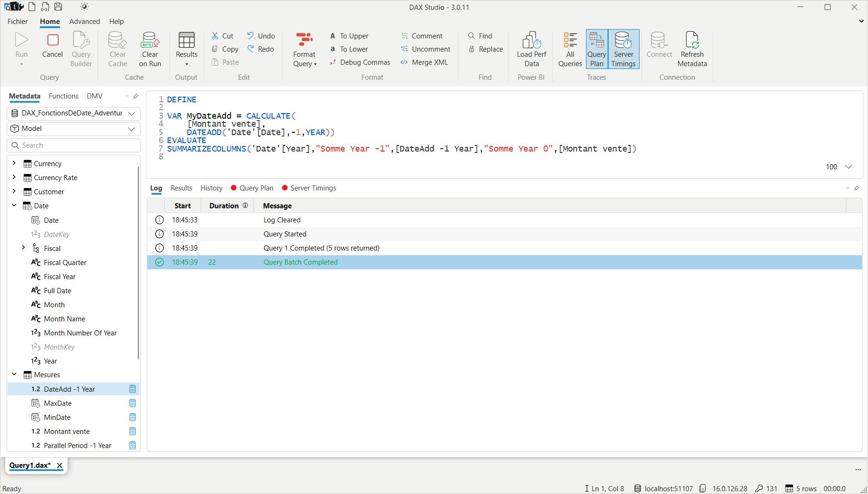Open the zoom level dropdown

pos(849,167)
